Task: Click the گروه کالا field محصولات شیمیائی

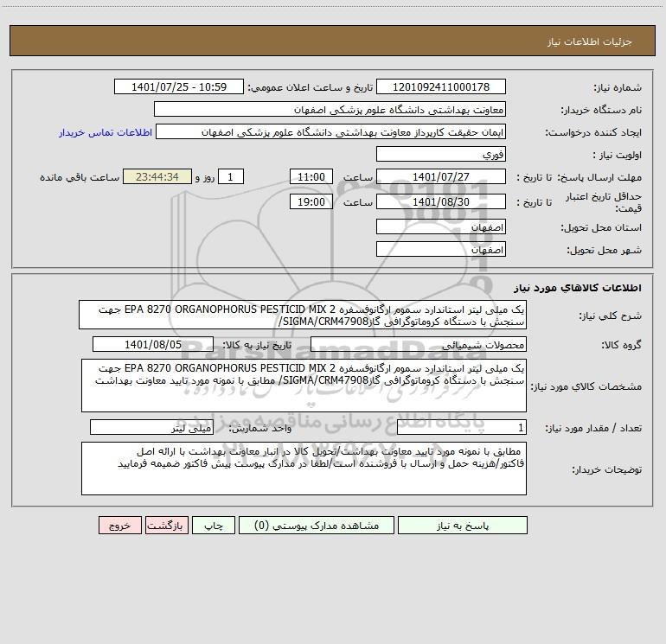Action: pos(419,344)
